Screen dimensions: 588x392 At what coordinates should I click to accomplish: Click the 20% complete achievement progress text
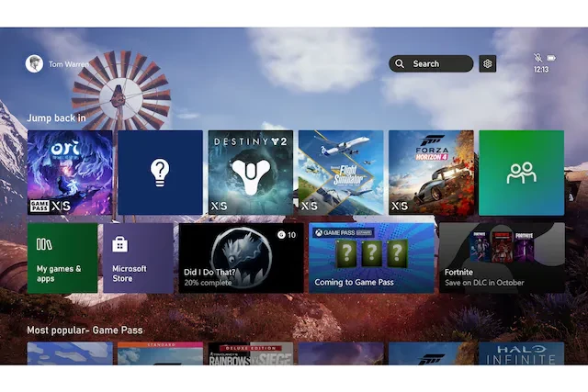pyautogui.click(x=208, y=283)
